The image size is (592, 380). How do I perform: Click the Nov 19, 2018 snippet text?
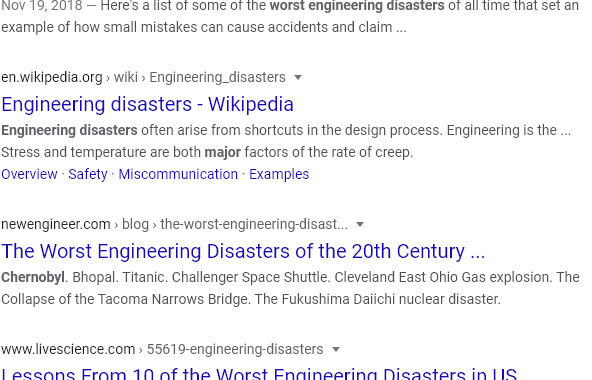click(42, 6)
